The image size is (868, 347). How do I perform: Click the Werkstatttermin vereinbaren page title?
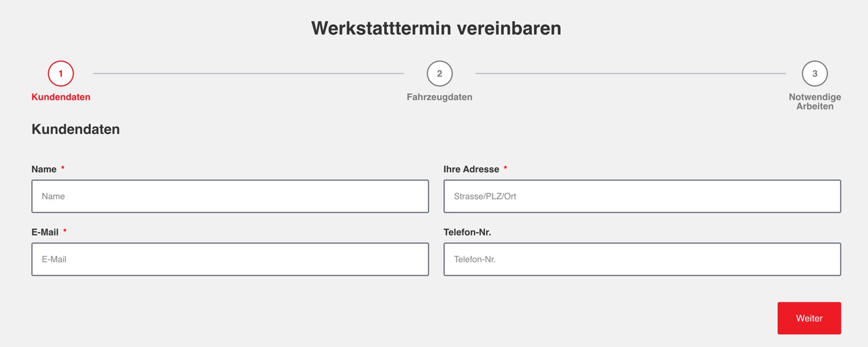click(436, 28)
